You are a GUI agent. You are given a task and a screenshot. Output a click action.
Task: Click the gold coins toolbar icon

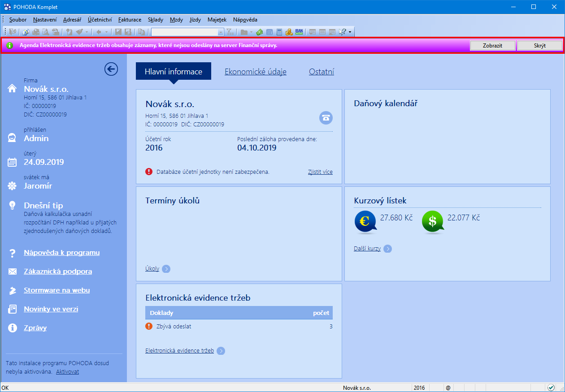(289, 32)
